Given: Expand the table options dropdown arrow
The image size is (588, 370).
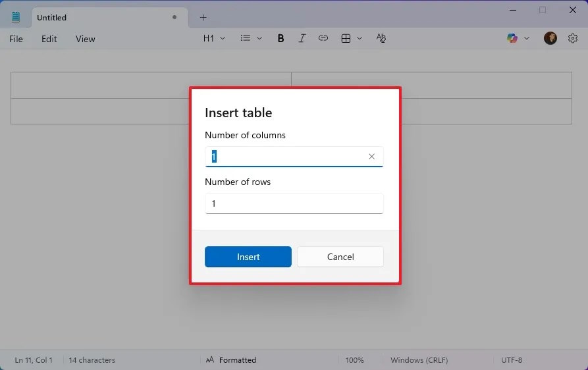Looking at the screenshot, I should (x=360, y=38).
